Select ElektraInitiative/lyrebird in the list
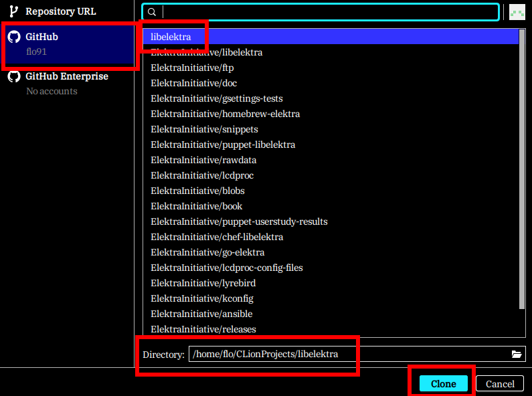 click(x=203, y=283)
